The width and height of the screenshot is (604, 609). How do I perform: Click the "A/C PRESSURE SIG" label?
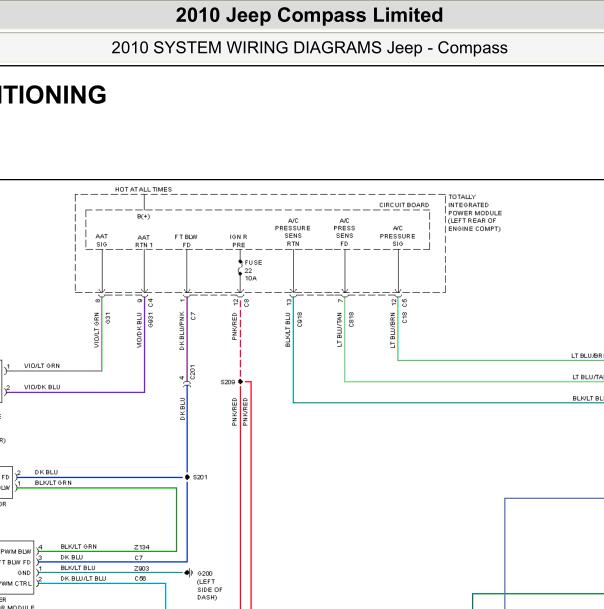[397, 236]
